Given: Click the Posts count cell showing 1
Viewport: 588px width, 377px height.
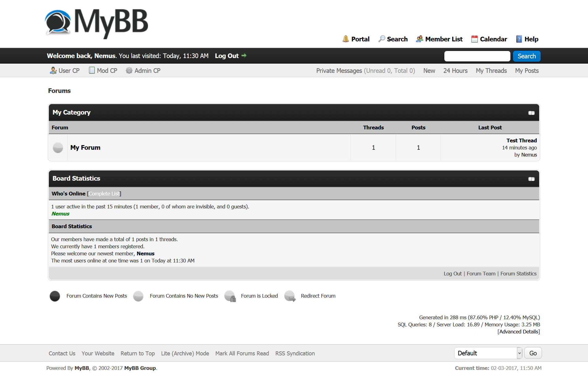Looking at the screenshot, I should 418,147.
